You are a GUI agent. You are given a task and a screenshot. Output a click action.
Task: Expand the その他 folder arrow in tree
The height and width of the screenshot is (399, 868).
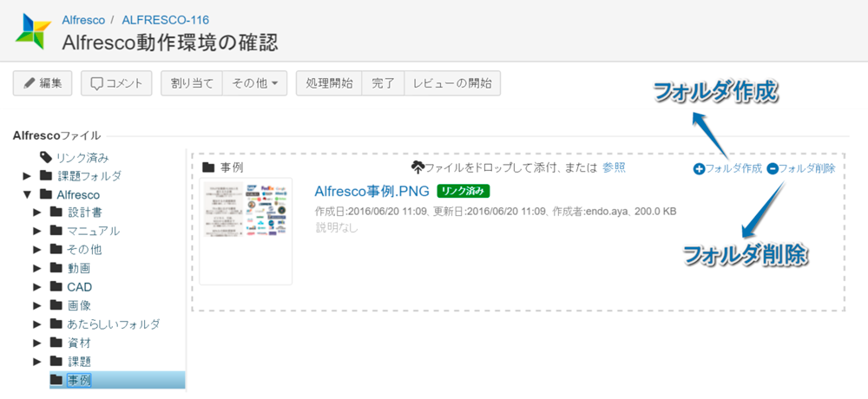pos(37,250)
